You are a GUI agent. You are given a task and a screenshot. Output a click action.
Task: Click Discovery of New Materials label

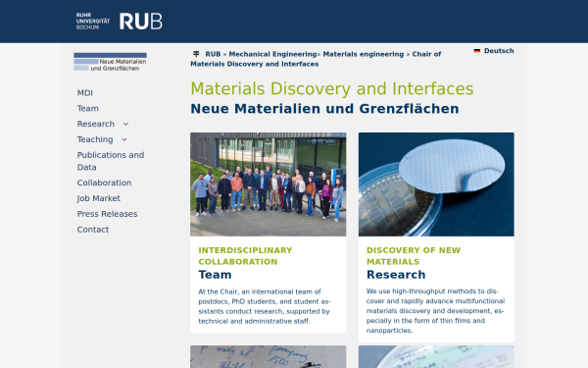point(414,256)
